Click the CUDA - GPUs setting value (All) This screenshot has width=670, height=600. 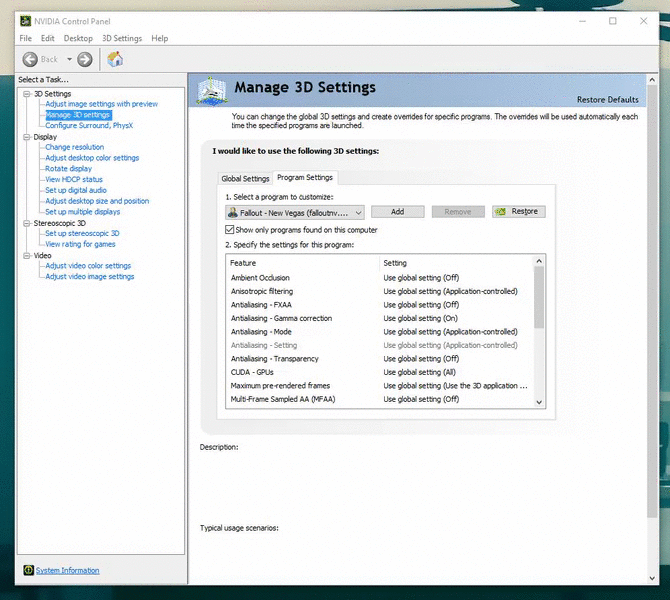pyautogui.click(x=420, y=372)
